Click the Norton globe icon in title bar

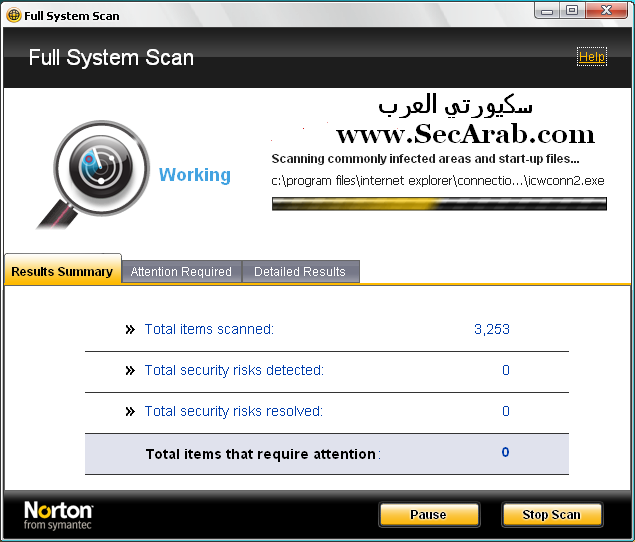coord(13,15)
